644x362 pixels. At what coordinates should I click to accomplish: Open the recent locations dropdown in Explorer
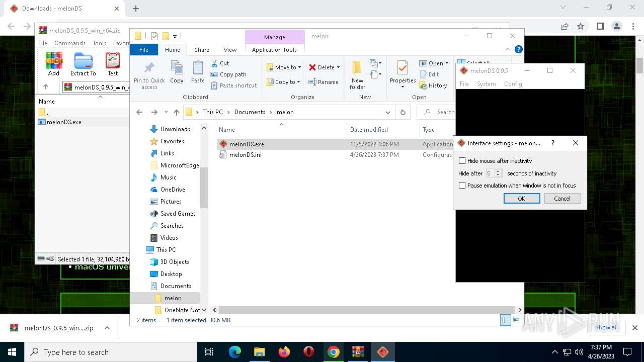[166, 112]
